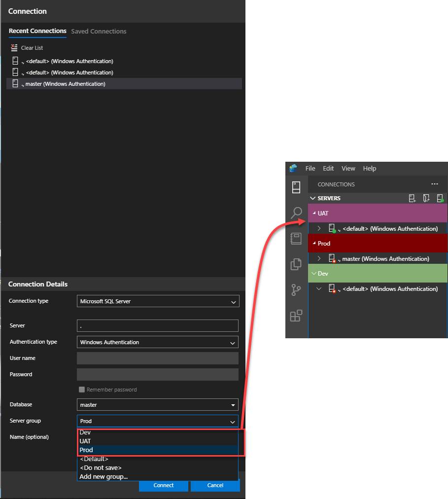Collapse the UAT server group

pos(314,213)
